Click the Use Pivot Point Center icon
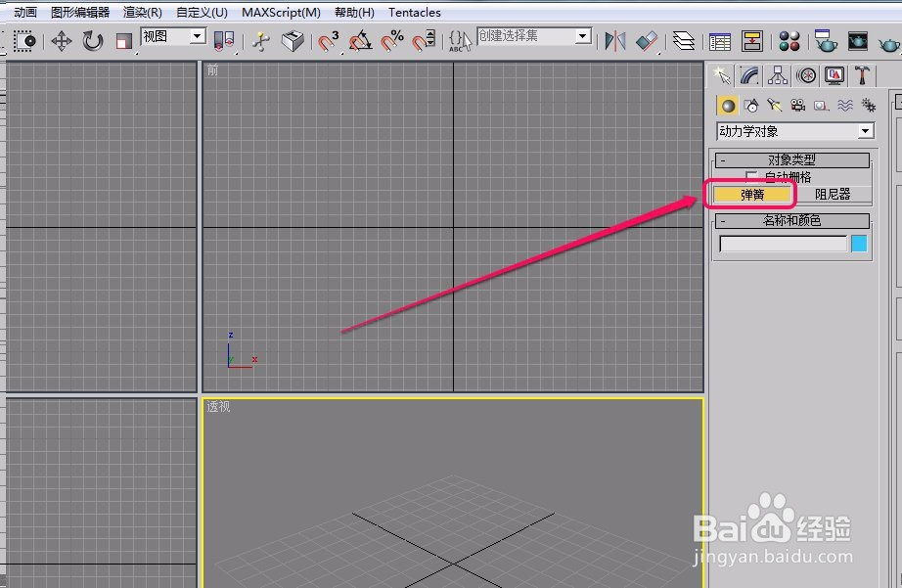The image size is (902, 588). 224,41
